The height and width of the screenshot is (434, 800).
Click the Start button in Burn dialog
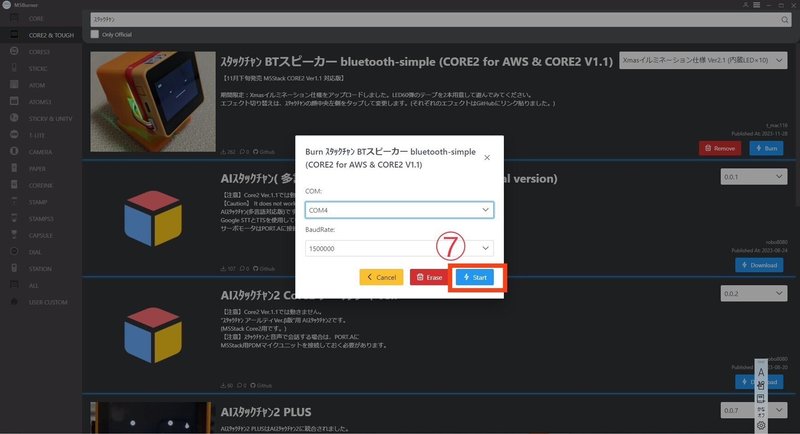pyautogui.click(x=475, y=277)
